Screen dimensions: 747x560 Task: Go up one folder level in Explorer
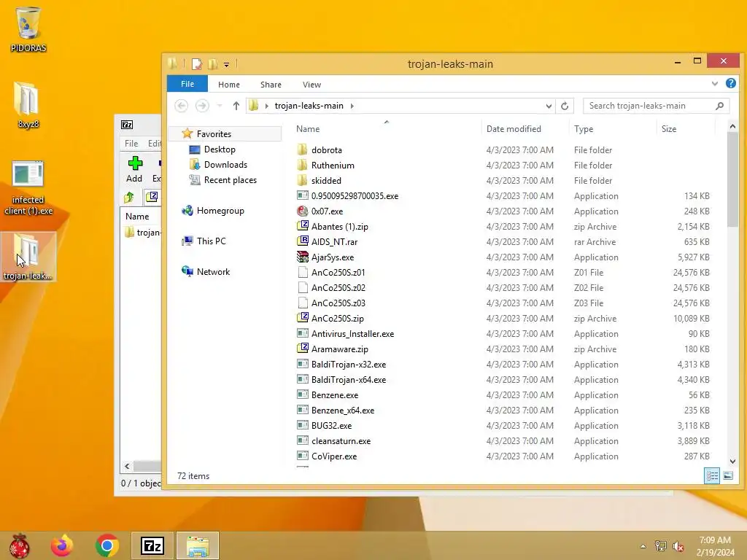tap(236, 106)
